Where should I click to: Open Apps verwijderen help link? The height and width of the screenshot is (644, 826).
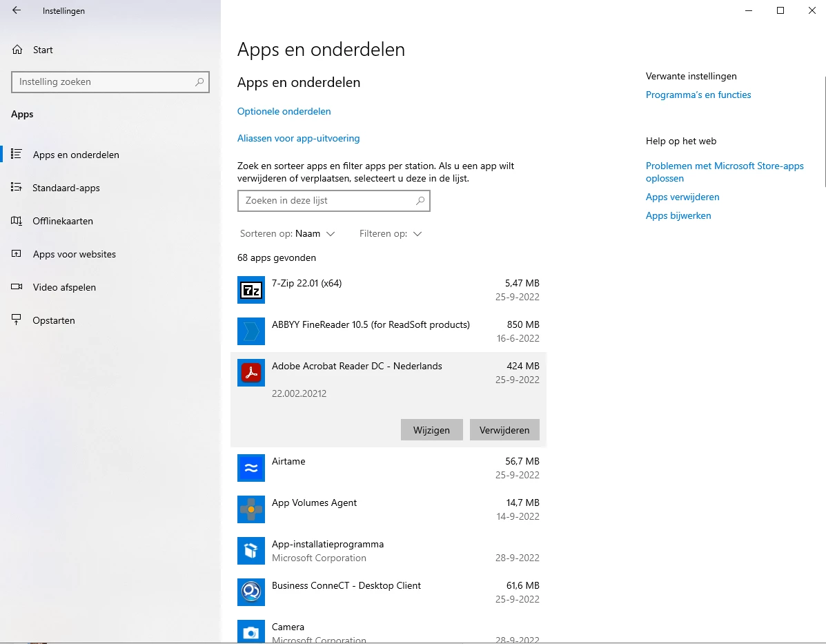pyautogui.click(x=682, y=197)
